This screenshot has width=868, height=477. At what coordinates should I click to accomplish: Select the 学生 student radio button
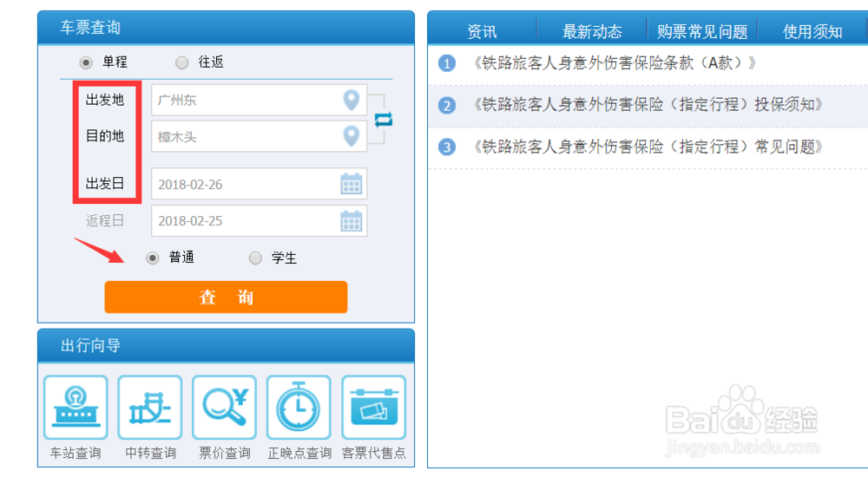[255, 258]
